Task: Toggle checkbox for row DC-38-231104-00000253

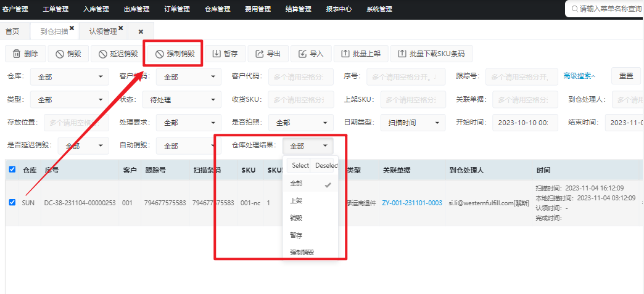Action: [12, 202]
